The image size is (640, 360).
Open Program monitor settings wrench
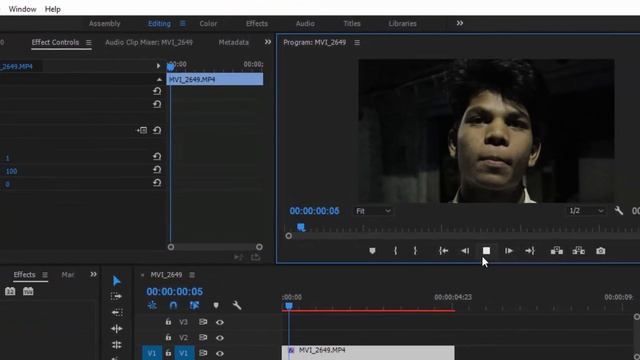pos(619,211)
